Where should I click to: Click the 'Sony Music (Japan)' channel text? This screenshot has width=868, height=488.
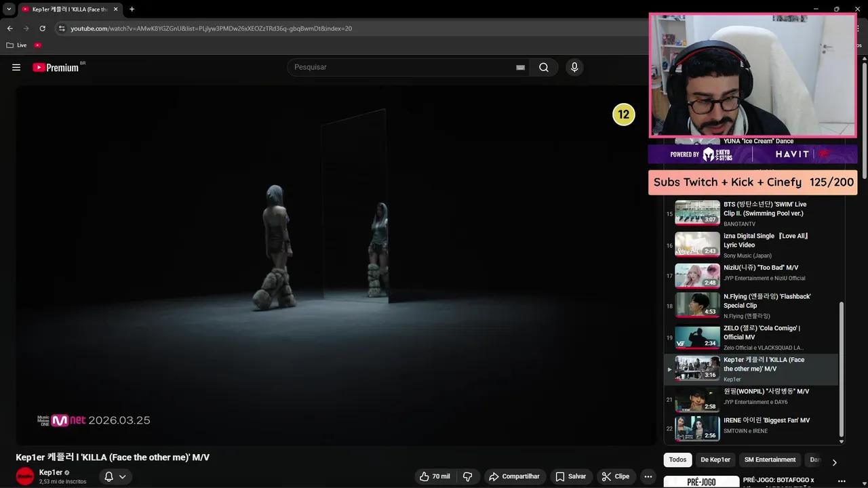coord(747,256)
